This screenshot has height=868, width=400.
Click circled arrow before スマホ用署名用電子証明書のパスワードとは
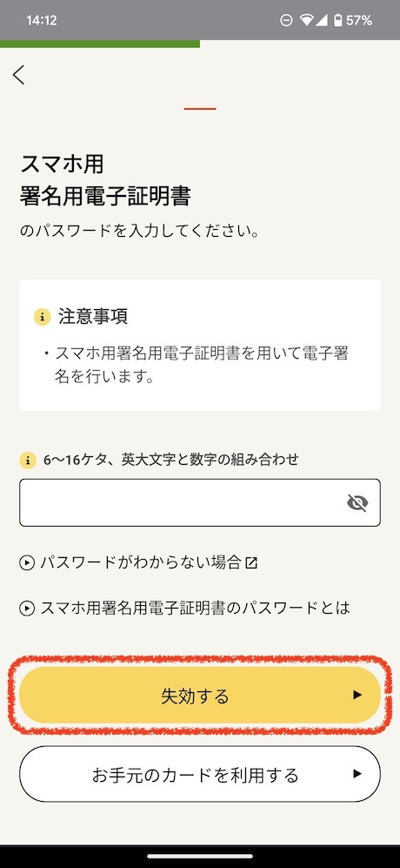click(x=27, y=609)
